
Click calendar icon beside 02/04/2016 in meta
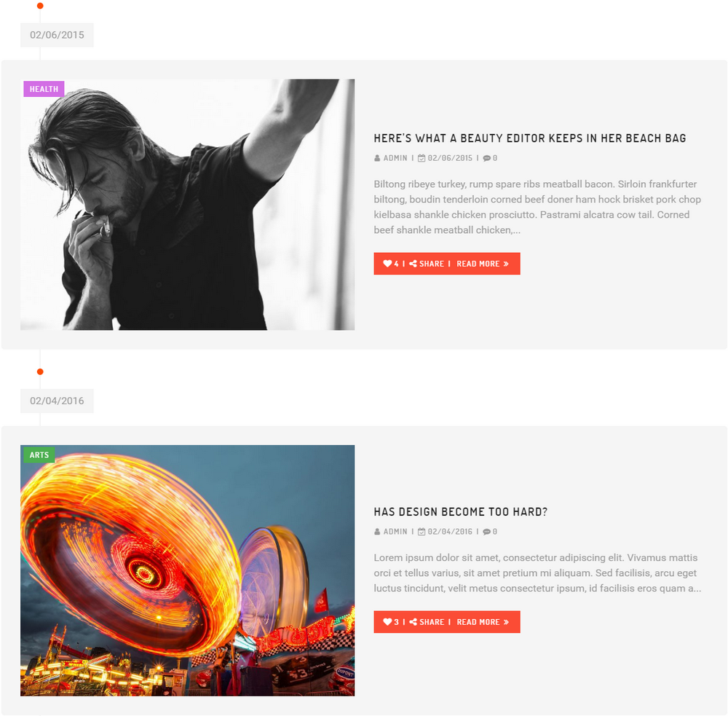coord(422,532)
